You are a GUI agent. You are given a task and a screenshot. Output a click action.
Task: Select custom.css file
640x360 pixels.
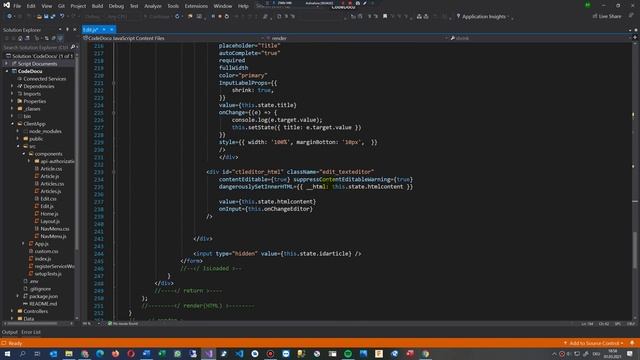[x=47, y=251]
